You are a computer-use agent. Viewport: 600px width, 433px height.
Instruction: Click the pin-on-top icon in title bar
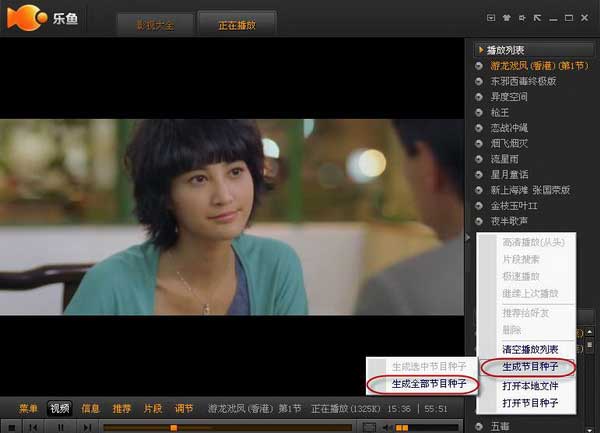[x=522, y=18]
